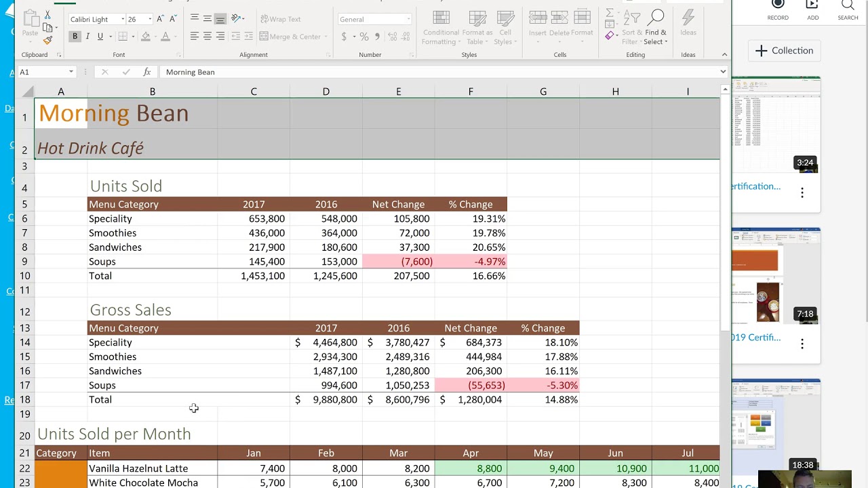Open options menu for the 7:18 video
This screenshot has height=488, width=868.
[802, 344]
